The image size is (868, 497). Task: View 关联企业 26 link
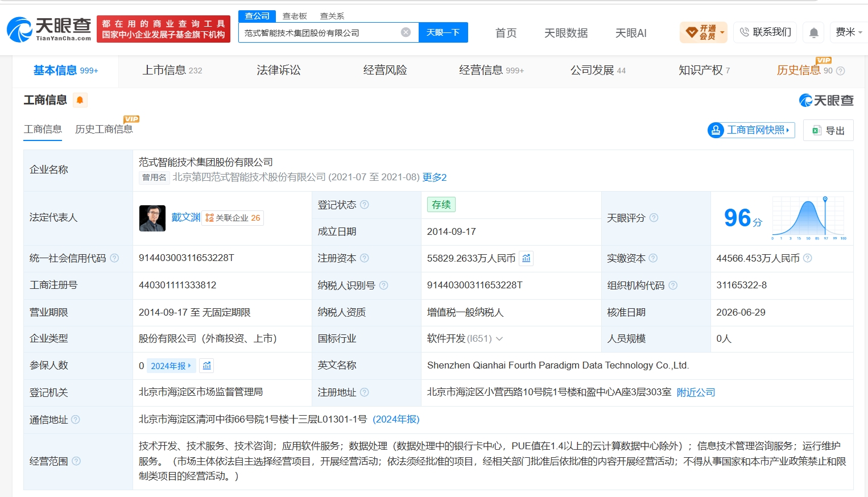233,218
